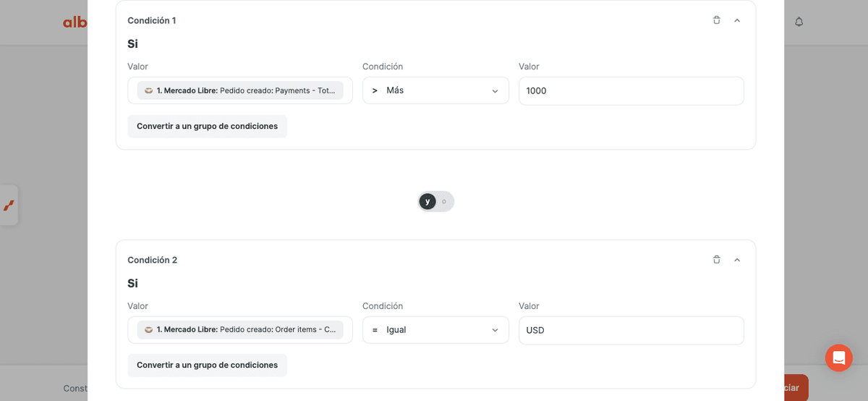Image resolution: width=868 pixels, height=401 pixels.
Task: Click the value field containing USD
Action: click(631, 330)
